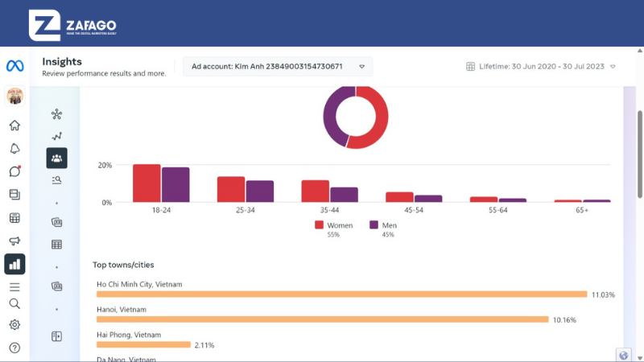Click the globe icon at bottom right
644x362 pixels.
(623, 355)
